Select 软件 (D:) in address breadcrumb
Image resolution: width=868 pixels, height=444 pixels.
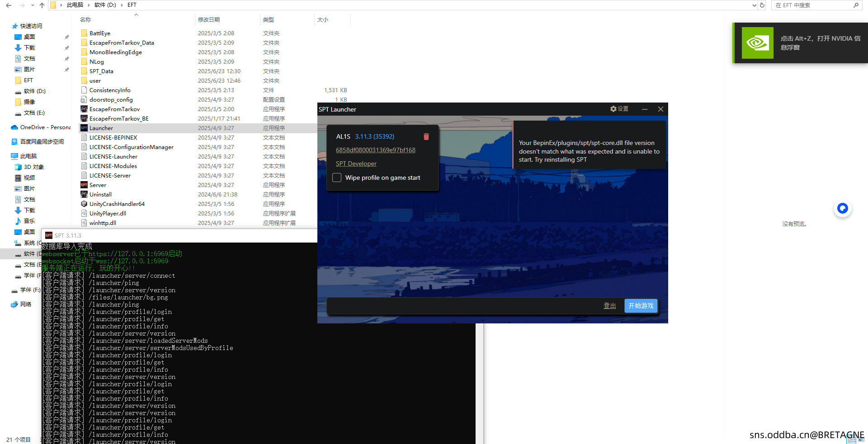(105, 5)
